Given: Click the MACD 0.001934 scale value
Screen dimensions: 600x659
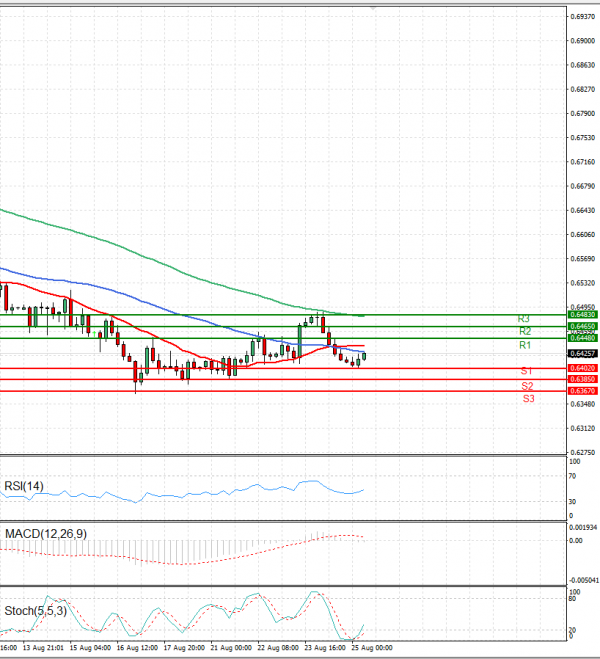Looking at the screenshot, I should [583, 527].
